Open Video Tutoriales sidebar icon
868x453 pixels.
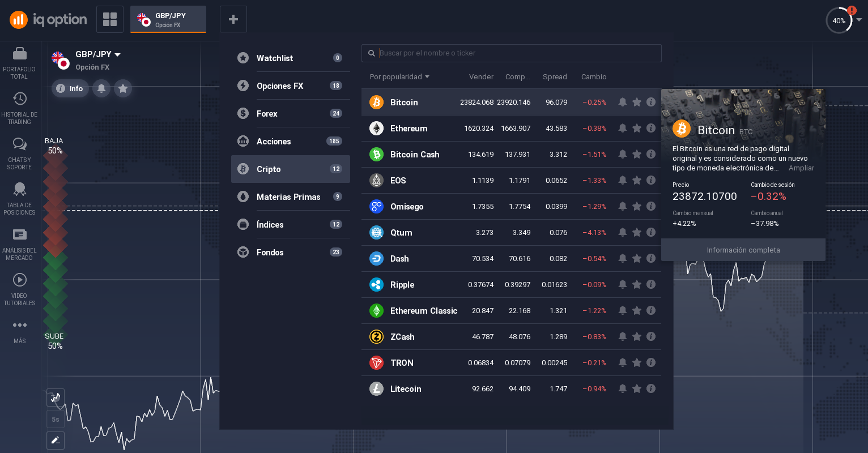click(19, 290)
